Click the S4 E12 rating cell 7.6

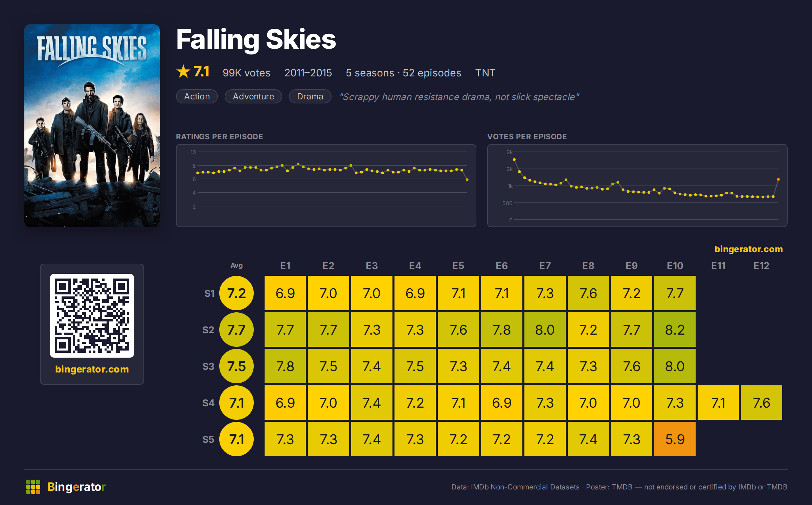click(762, 403)
